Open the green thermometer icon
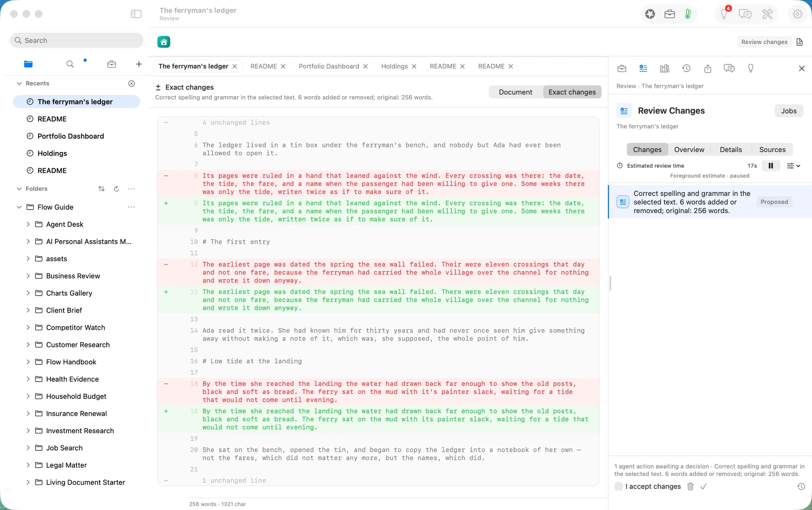 tap(688, 14)
